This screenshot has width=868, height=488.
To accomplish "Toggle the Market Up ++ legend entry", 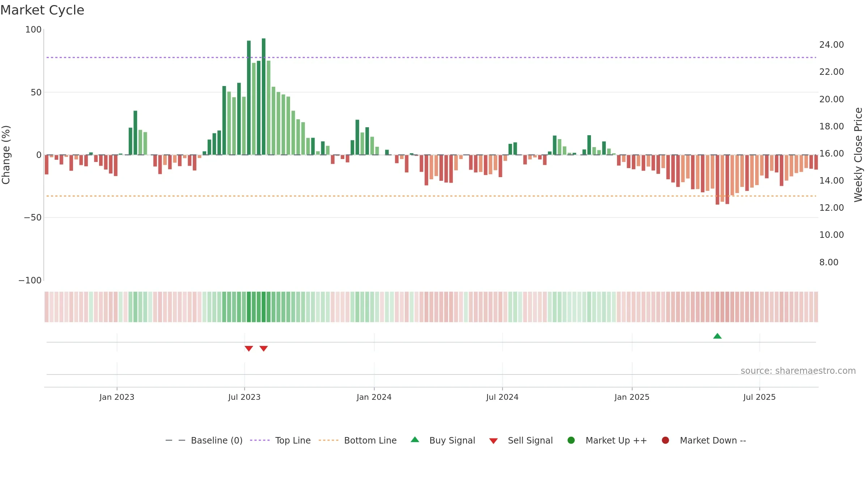I will click(607, 440).
